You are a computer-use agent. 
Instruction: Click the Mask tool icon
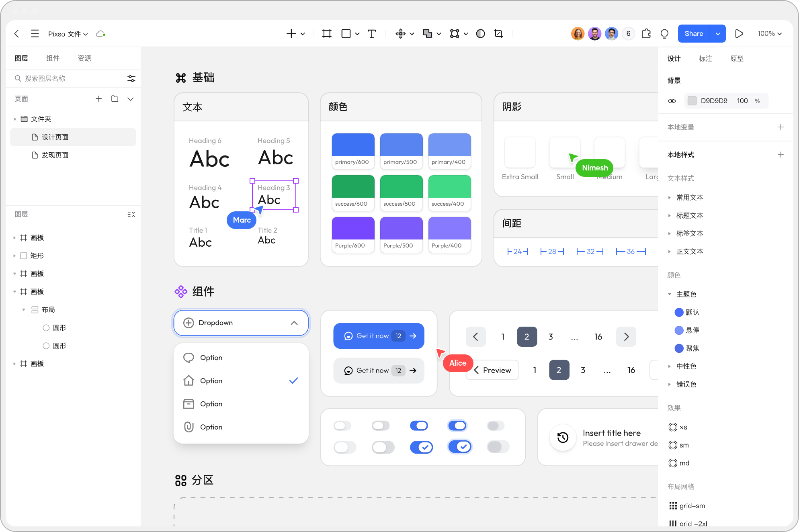coord(480,33)
